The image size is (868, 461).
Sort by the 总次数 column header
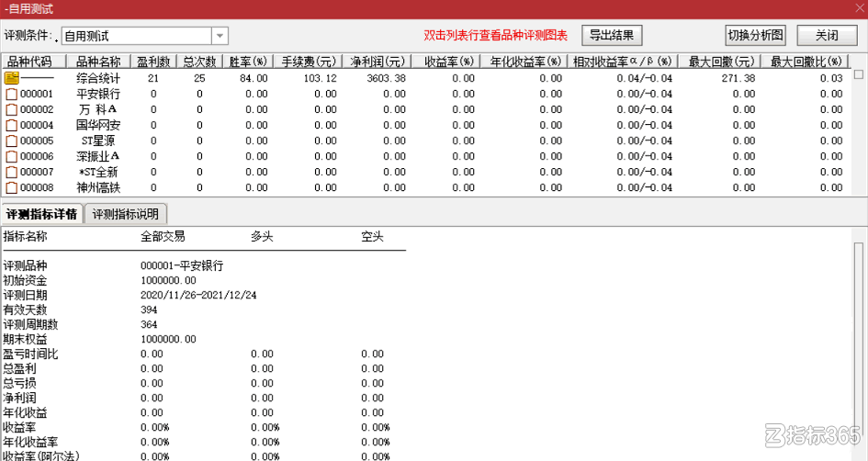click(x=200, y=62)
